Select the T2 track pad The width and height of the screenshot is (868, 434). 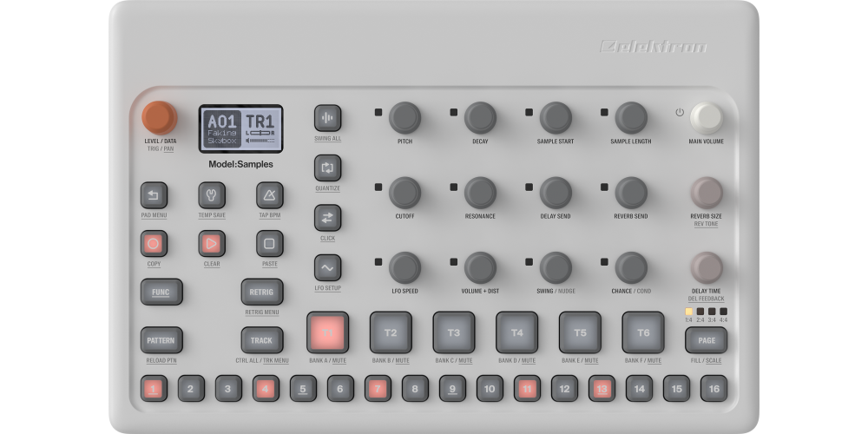[391, 332]
